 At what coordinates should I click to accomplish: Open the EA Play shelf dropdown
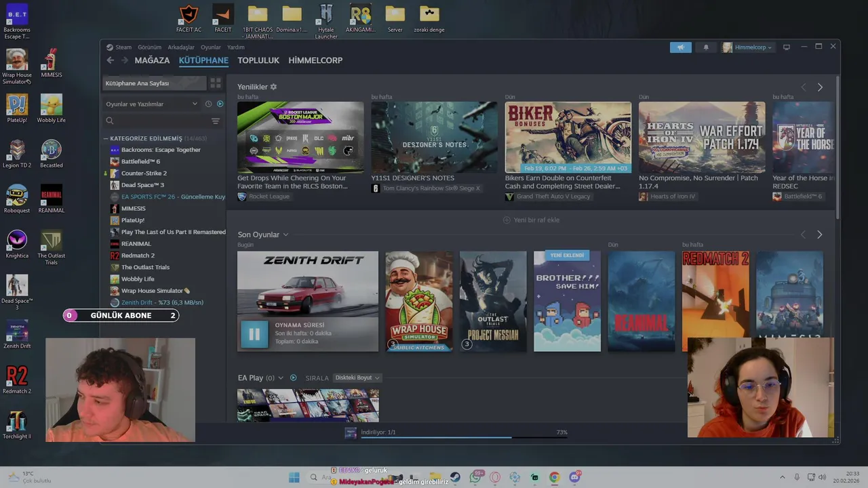(x=281, y=378)
